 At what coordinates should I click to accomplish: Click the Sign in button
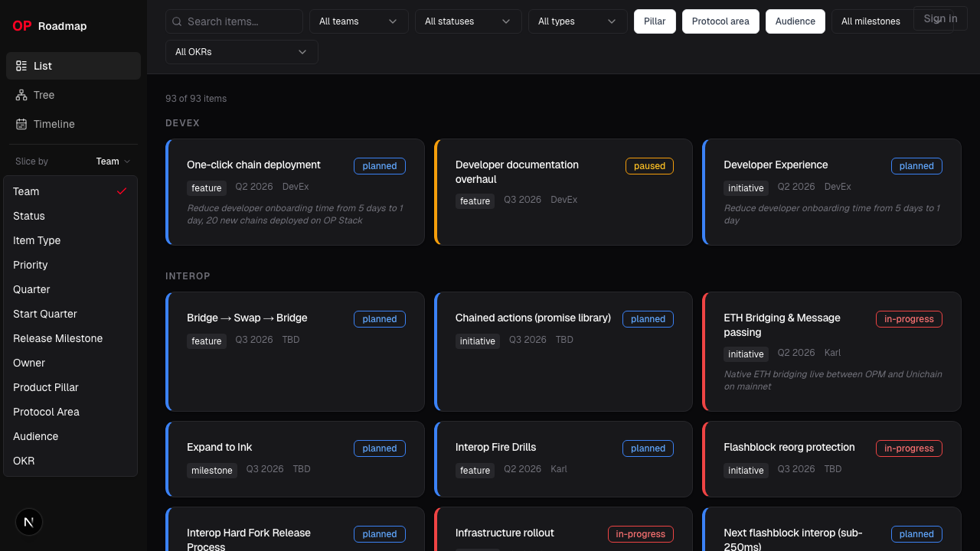pos(940,18)
